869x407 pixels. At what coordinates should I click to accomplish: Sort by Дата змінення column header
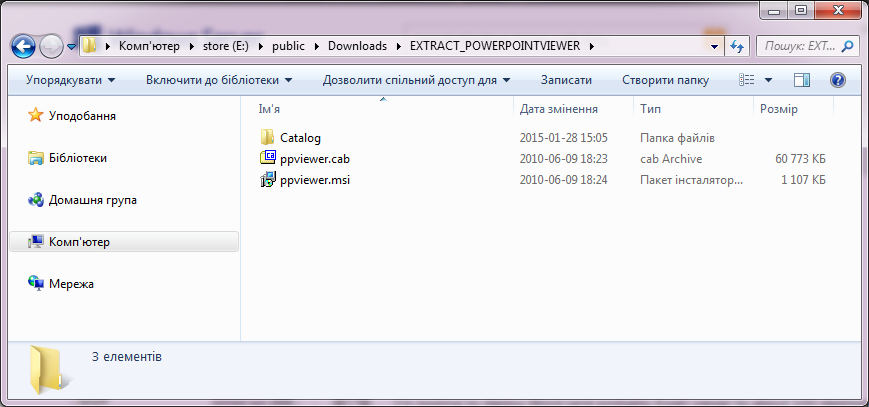coord(559,109)
